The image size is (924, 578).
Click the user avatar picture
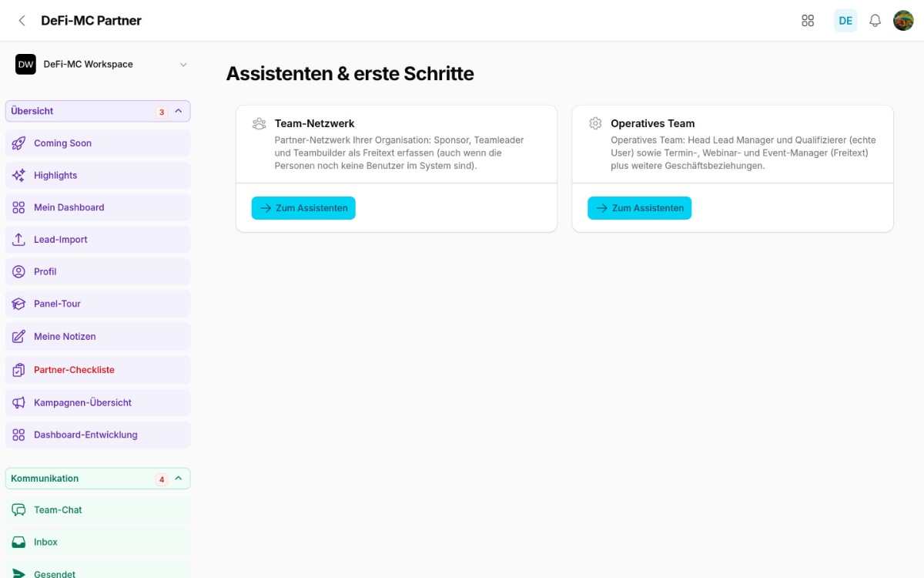903,21
